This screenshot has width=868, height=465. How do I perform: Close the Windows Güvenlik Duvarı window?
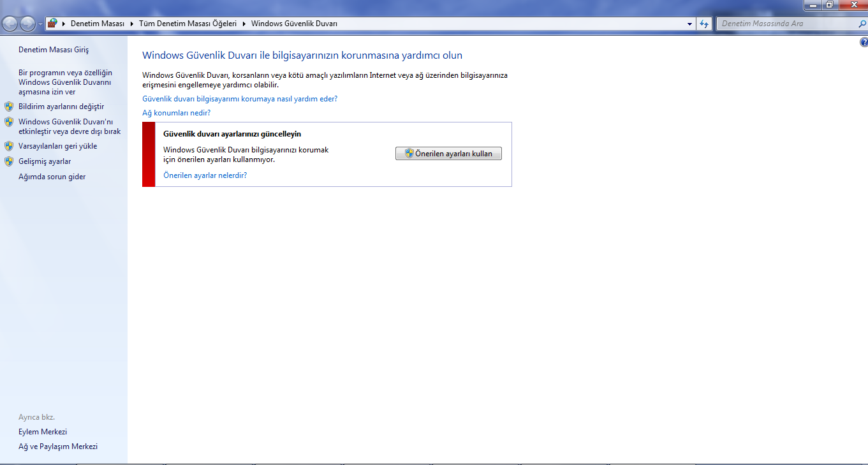[853, 5]
